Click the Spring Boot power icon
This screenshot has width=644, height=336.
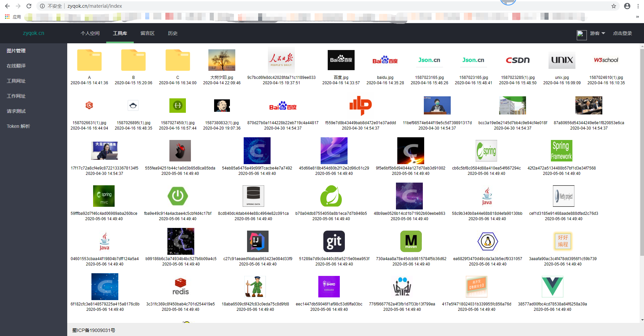click(x=178, y=196)
